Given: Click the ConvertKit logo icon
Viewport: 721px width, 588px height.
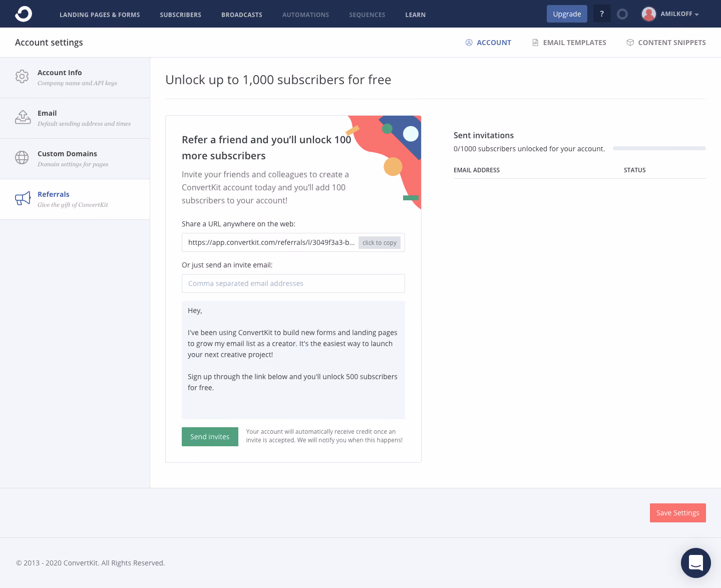Looking at the screenshot, I should 24,14.
